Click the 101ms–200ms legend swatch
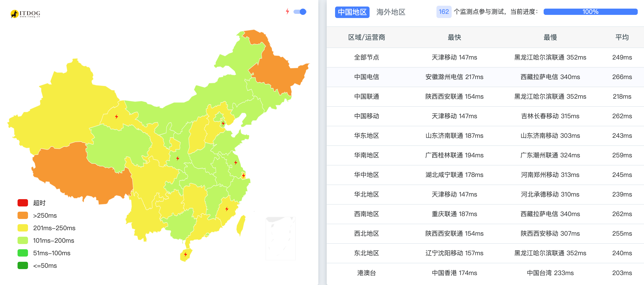Image resolution: width=644 pixels, height=285 pixels. tap(23, 240)
